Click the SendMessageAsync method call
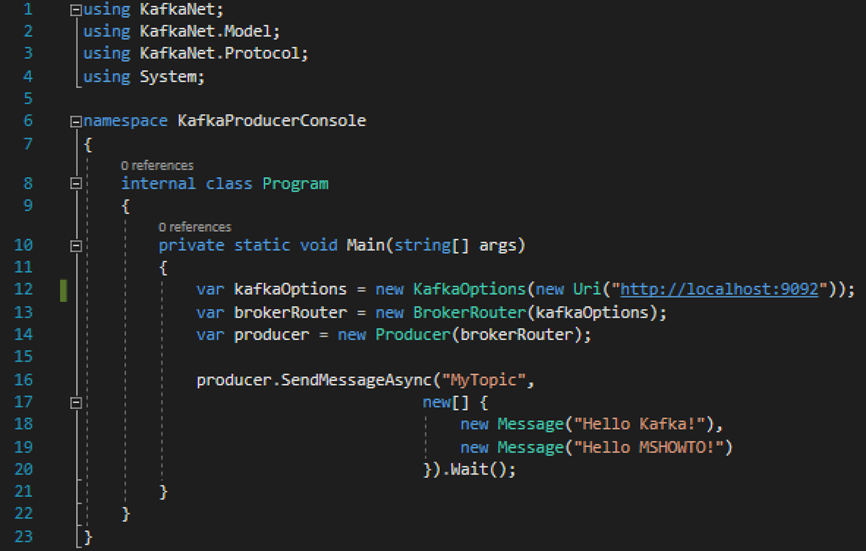Screen dimensions: 866x551 356,380
